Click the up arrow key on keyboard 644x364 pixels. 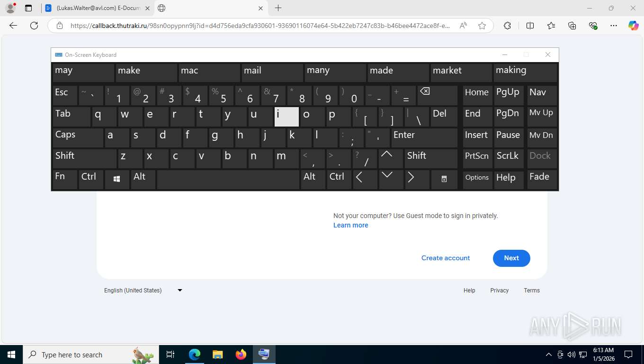tap(391, 158)
